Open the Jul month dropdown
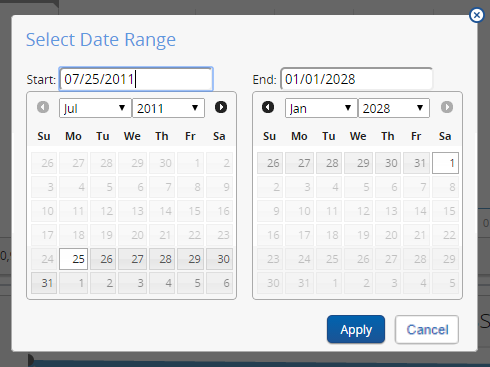Viewport: 490px width, 367px height. point(95,108)
